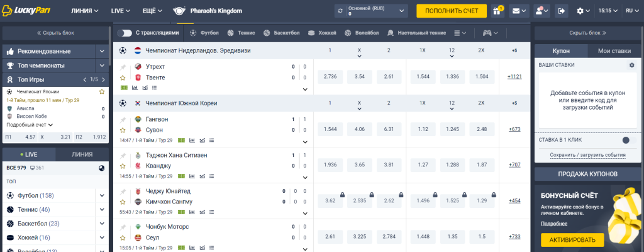
Task: Expand Теннис (46) in sidebar
Action: point(102,210)
